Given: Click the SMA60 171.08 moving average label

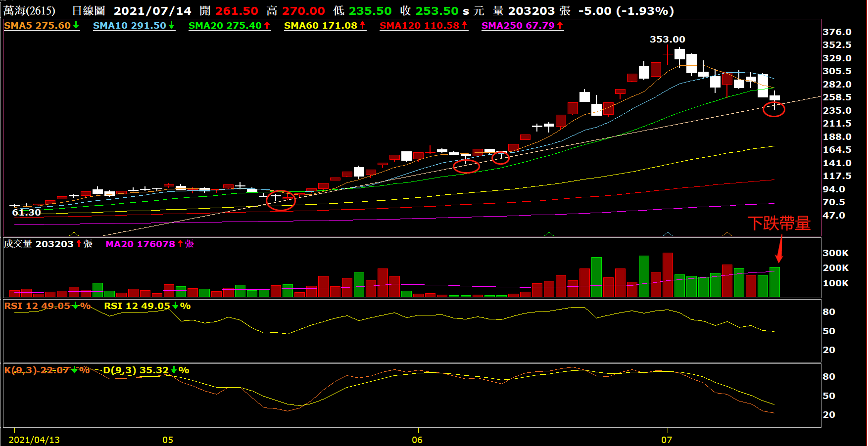Looking at the screenshot, I should coord(321,25).
